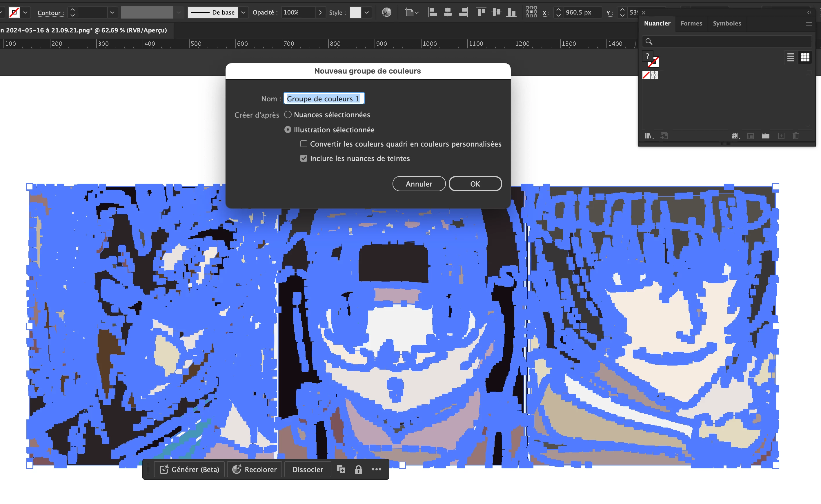The image size is (821, 504).
Task: Click vertical align top icon
Action: coord(481,13)
